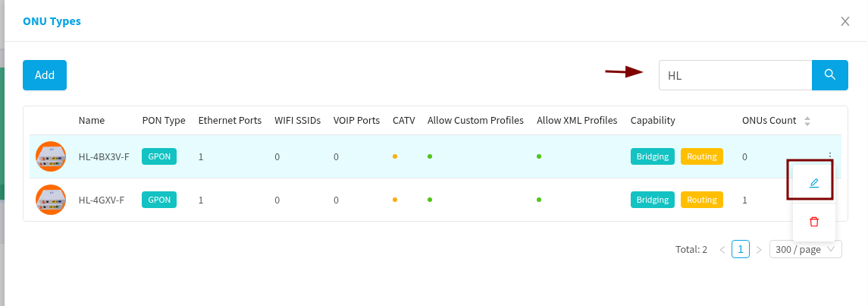The image size is (868, 306).
Task: Click the HL-4GXV-F device thumbnail
Action: click(x=51, y=200)
